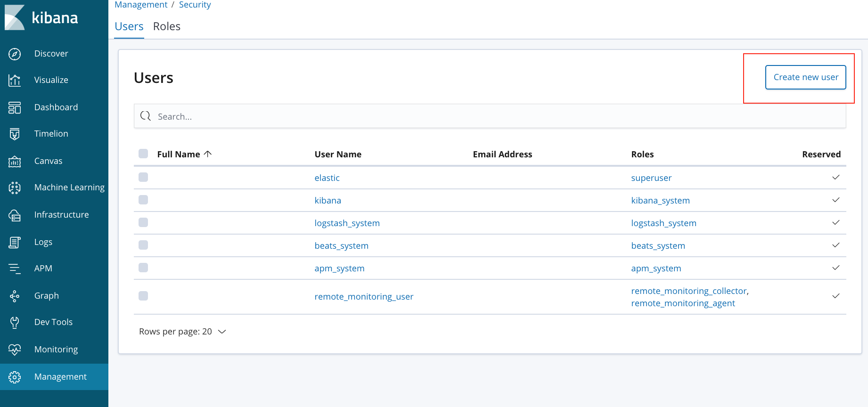Image resolution: width=868 pixels, height=407 pixels.
Task: Expand Rows per page dropdown
Action: 182,332
